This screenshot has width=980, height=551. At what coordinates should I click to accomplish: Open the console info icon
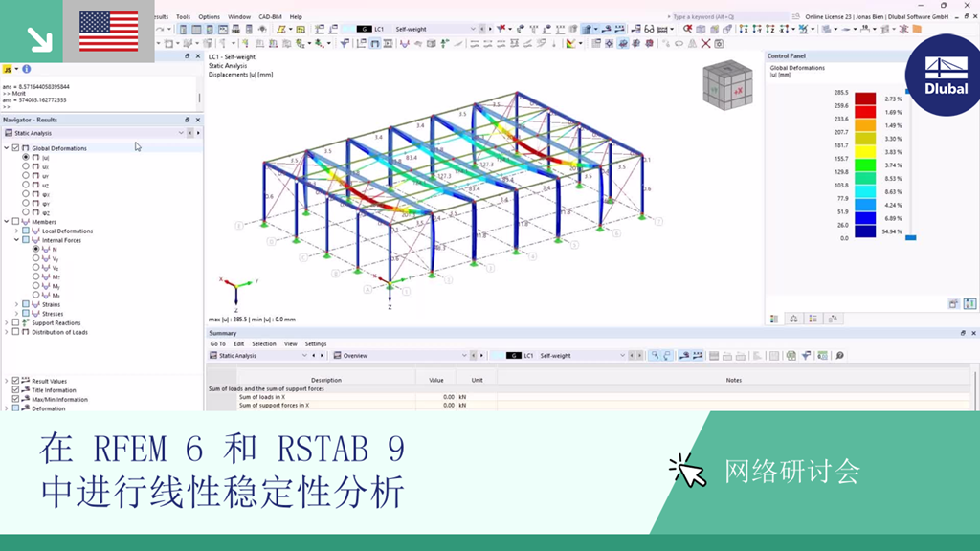tap(26, 69)
